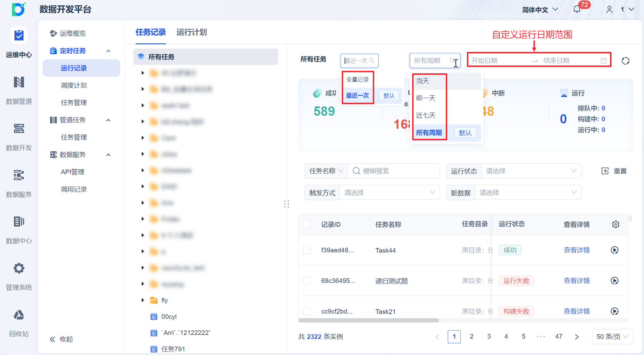Open the 回收站 recycle icon

(x=19, y=315)
